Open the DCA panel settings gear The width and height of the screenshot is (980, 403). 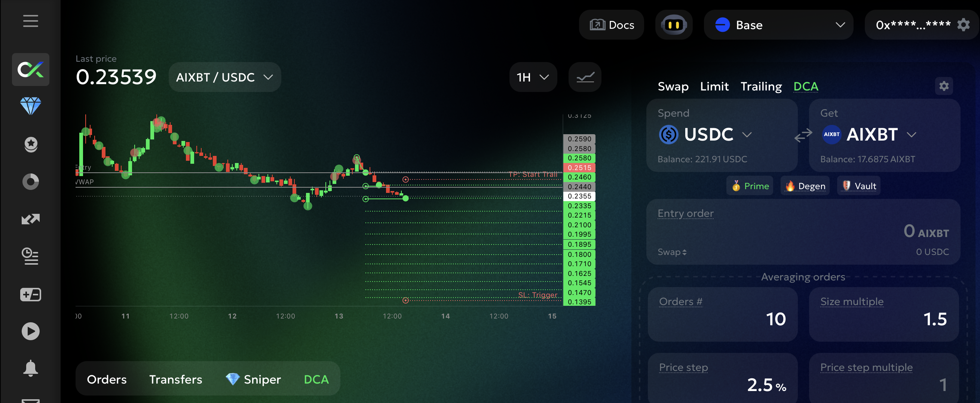[943, 86]
